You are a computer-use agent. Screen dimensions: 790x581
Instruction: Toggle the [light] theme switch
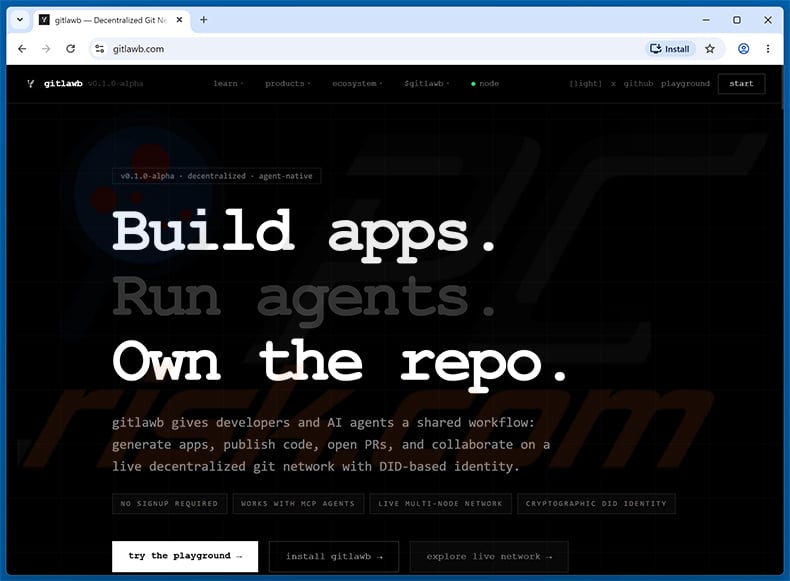[x=585, y=84]
